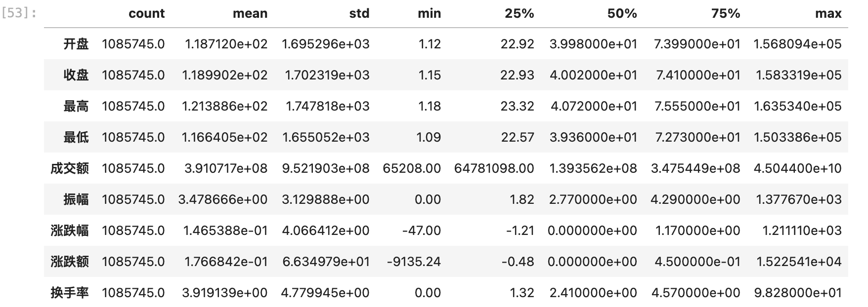Click the "min" column header
This screenshot has height=307, width=868.
pyautogui.click(x=429, y=14)
